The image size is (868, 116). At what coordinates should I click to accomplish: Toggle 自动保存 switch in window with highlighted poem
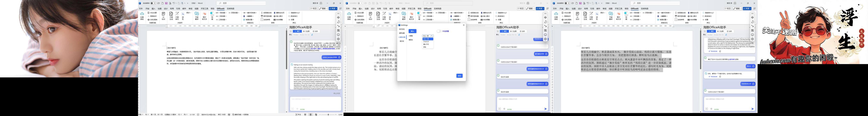(x=567, y=3)
